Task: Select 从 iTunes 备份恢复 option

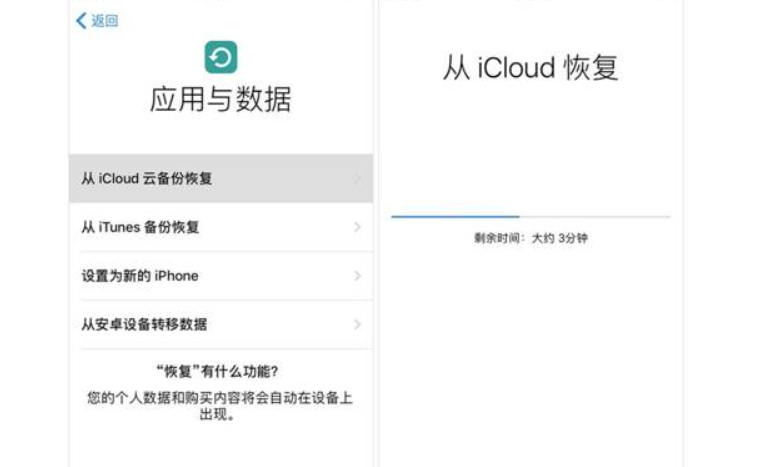Action: click(221, 227)
